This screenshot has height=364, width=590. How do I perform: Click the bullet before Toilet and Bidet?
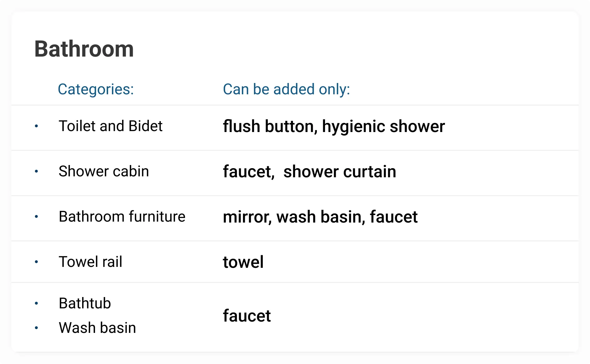pos(37,126)
